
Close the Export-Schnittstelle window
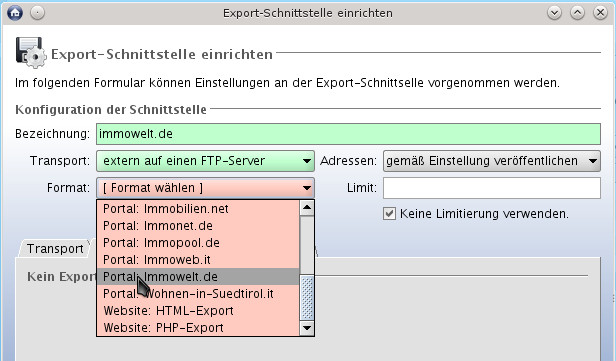pyautogui.click(x=600, y=13)
